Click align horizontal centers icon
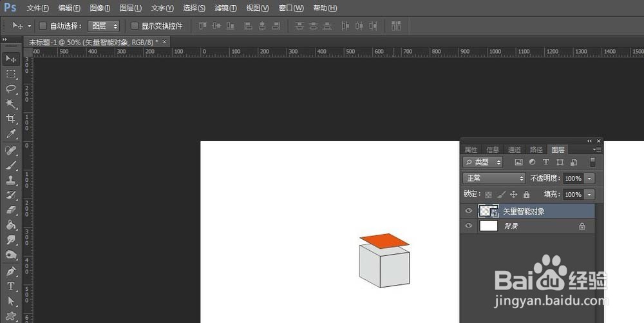Screen dimensions: 644x323 pyautogui.click(x=262, y=26)
